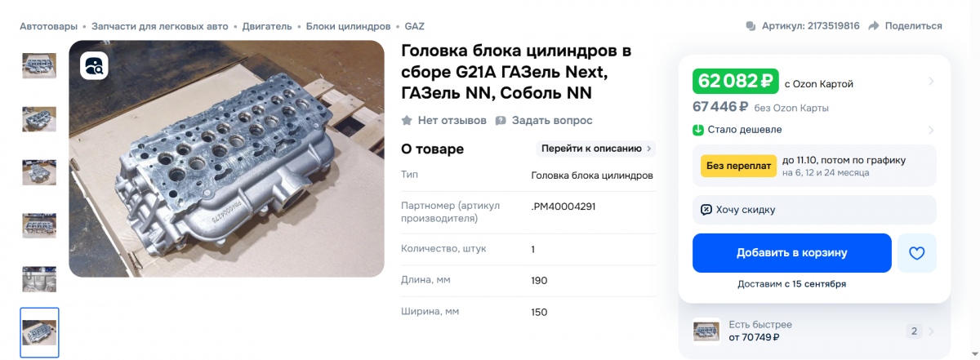The height and width of the screenshot is (360, 980).
Task: Click Перейти к описанию button
Action: 596,149
